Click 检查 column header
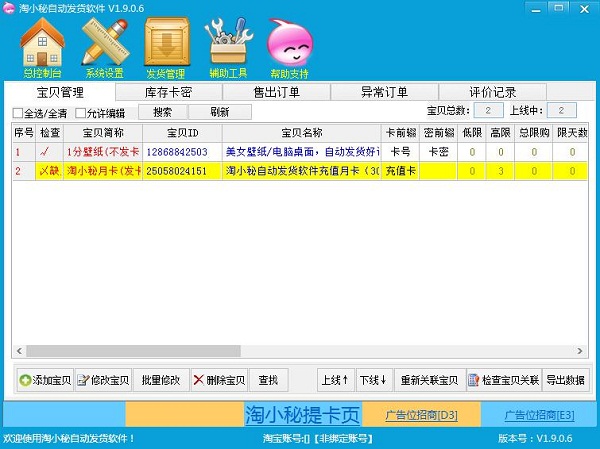The width and height of the screenshot is (600, 449). 50,133
